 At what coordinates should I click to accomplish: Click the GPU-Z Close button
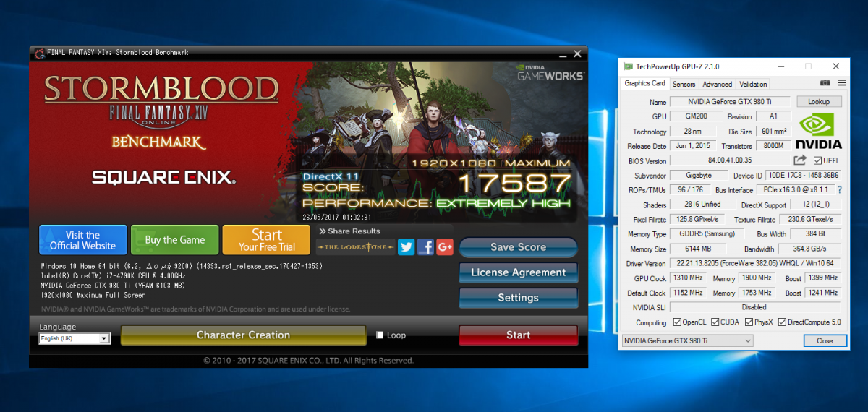(825, 340)
